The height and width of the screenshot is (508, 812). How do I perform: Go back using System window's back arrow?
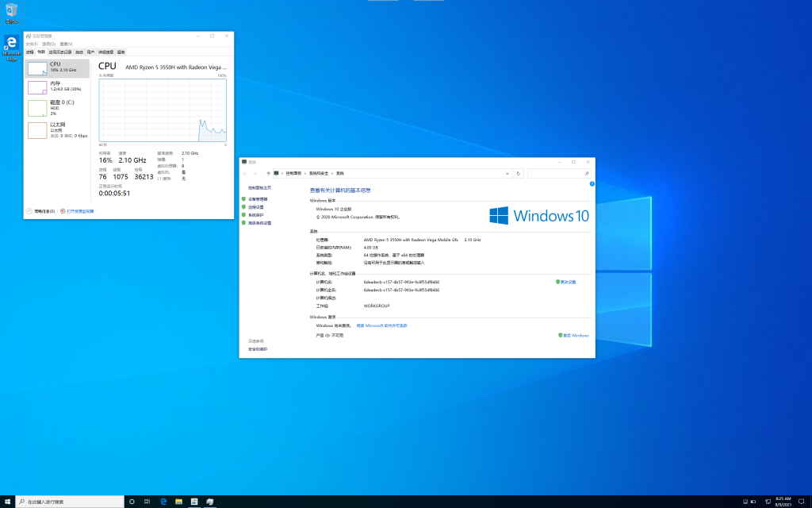[x=246, y=174]
